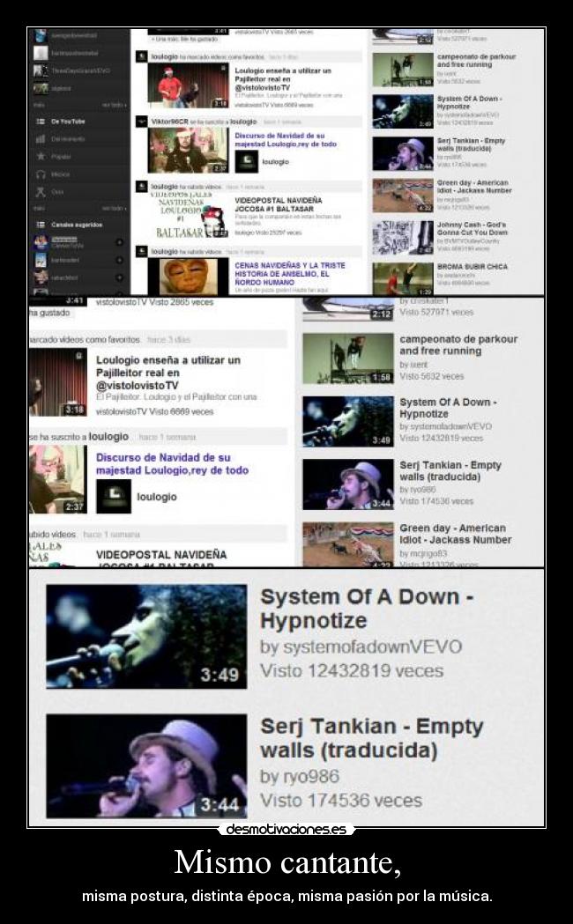Open 'campeonato de parkour' title in medium zoom

point(458,344)
